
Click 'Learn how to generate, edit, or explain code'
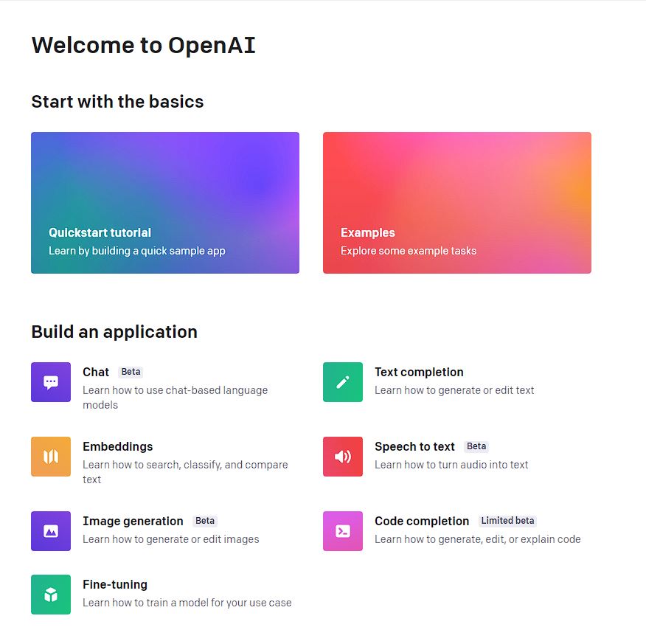478,539
